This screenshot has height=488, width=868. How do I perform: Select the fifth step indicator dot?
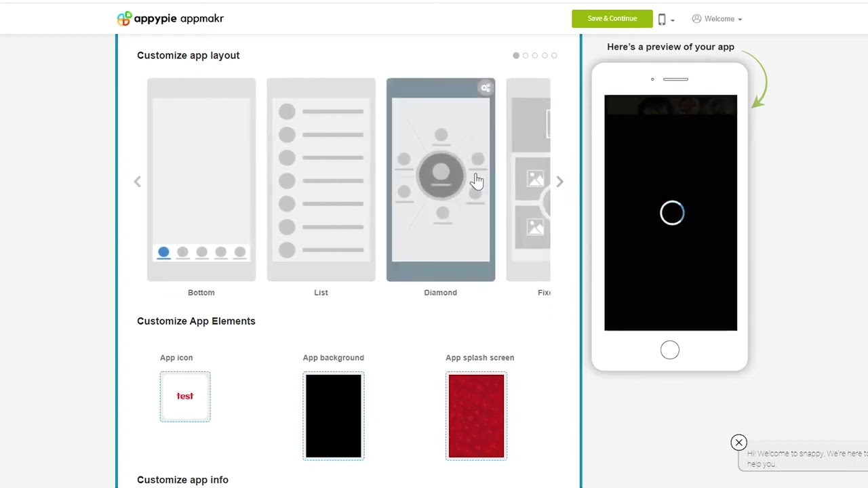(x=554, y=56)
